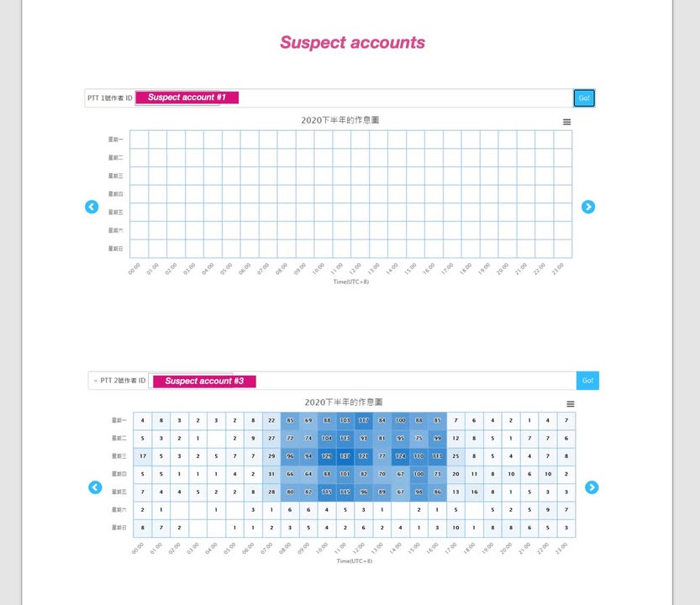Select the 星期一 12:00 cell showing 117

363,420
